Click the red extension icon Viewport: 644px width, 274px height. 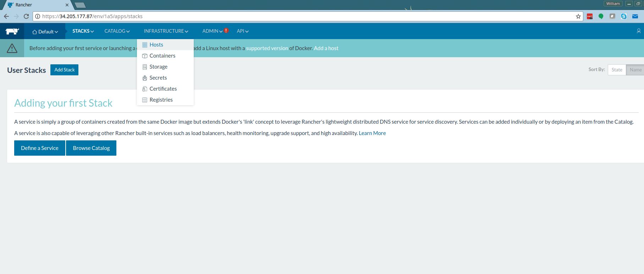(x=590, y=16)
